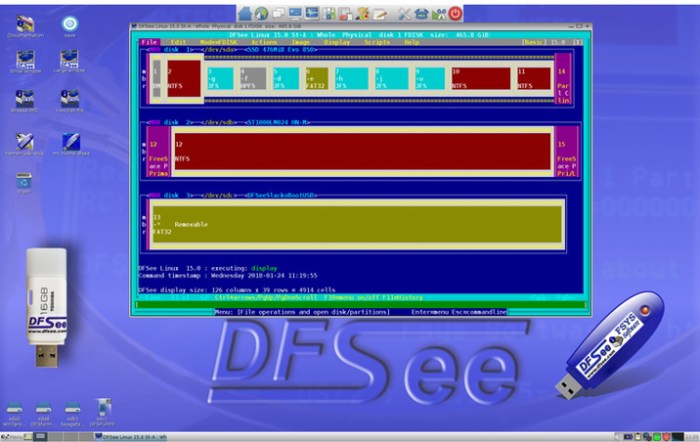Open the home folder icon in top dock
Image resolution: width=700 pixels, height=442 pixels.
(x=245, y=13)
